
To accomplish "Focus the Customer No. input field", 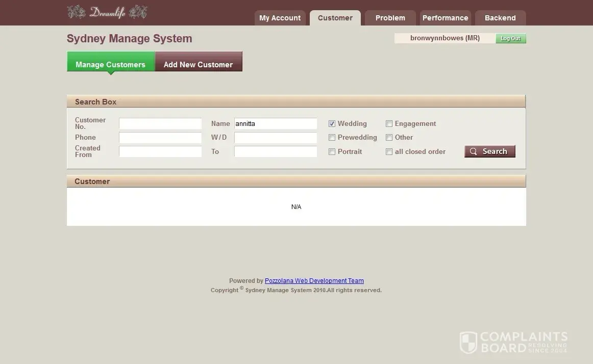I will pos(160,124).
